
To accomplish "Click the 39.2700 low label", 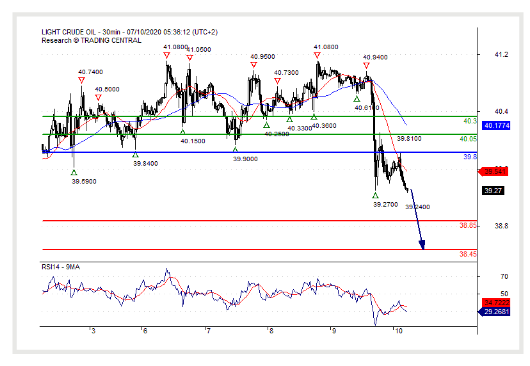I will [386, 205].
